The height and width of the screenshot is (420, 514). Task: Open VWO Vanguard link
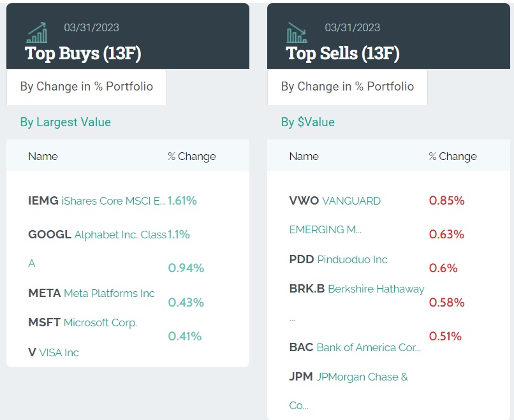pyautogui.click(x=335, y=201)
